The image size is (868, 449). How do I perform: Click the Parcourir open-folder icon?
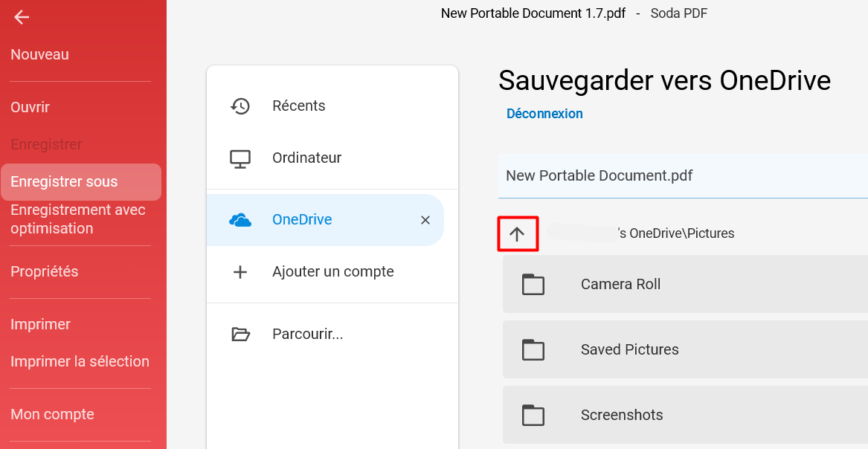[240, 335]
